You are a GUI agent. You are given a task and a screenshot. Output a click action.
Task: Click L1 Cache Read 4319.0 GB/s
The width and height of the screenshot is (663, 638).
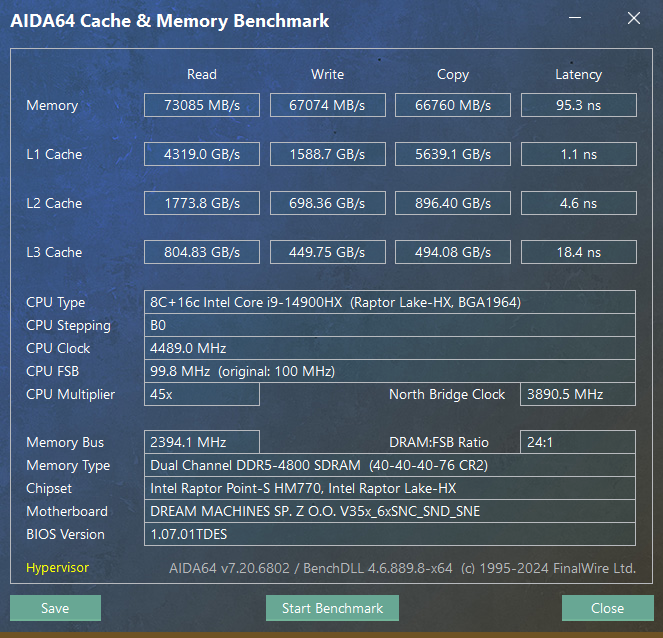tap(202, 154)
